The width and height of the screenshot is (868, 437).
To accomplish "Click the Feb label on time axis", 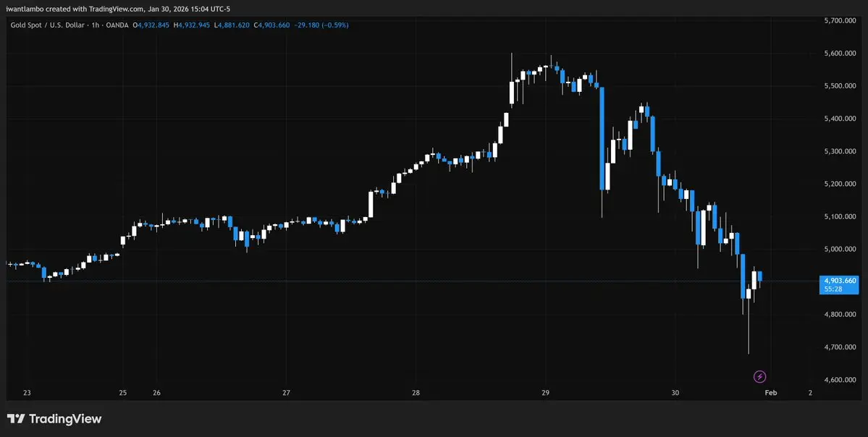I will click(770, 393).
